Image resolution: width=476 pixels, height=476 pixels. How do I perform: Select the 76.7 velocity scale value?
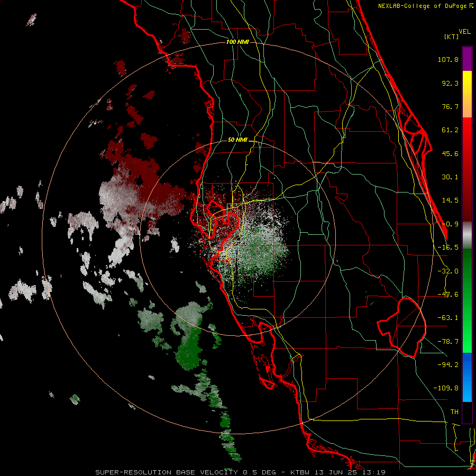coord(450,106)
